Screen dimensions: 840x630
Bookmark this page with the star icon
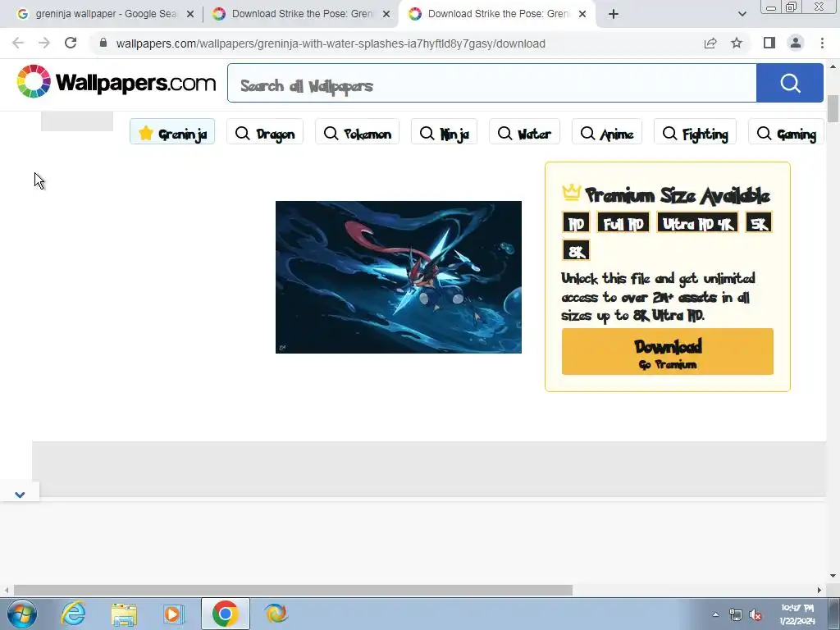737,43
